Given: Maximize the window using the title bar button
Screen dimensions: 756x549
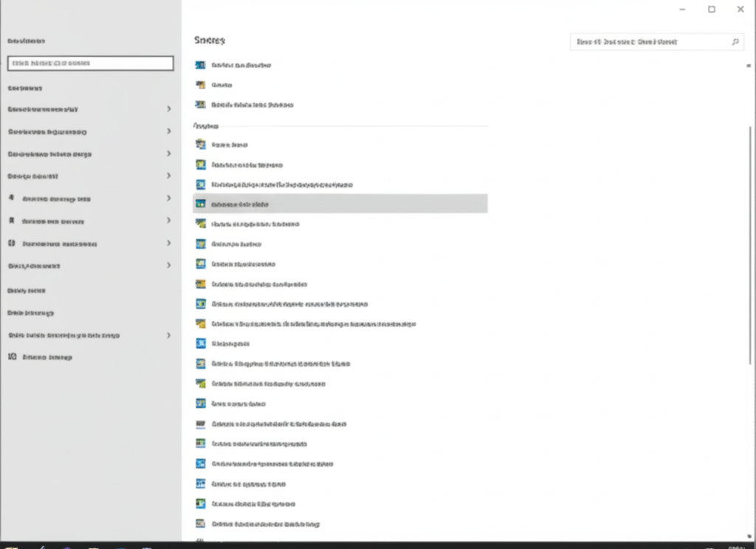Looking at the screenshot, I should [712, 9].
